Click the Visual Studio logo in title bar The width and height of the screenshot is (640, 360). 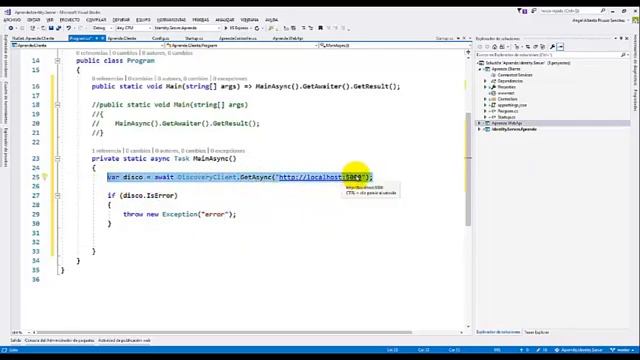click(8, 12)
